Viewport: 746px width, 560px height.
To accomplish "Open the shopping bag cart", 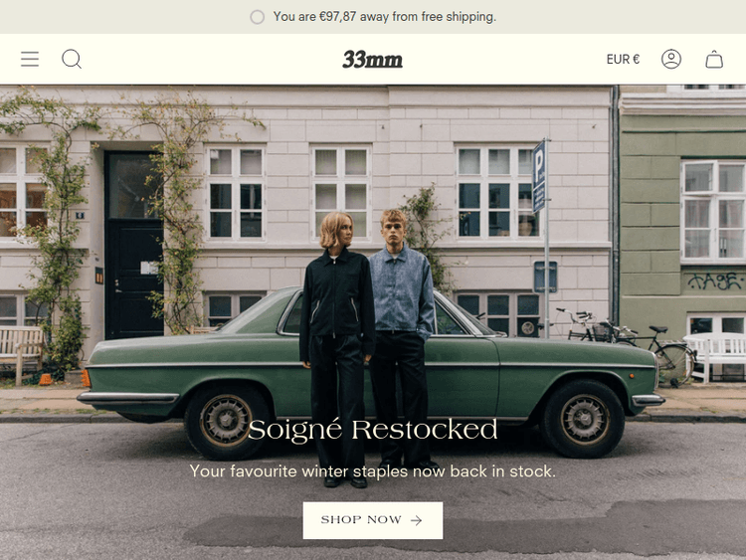I will click(x=714, y=59).
